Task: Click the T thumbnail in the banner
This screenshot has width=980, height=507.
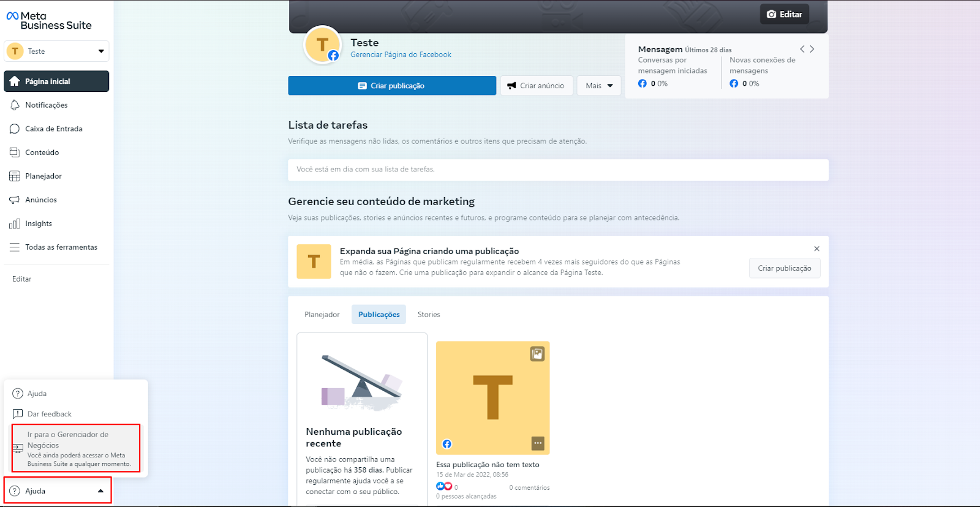Action: 314,261
